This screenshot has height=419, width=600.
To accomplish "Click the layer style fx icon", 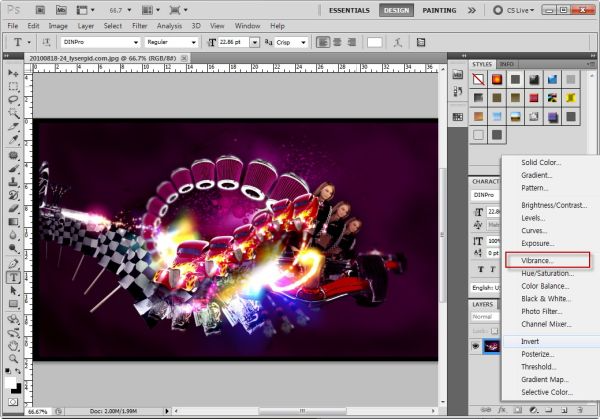I will pos(502,410).
